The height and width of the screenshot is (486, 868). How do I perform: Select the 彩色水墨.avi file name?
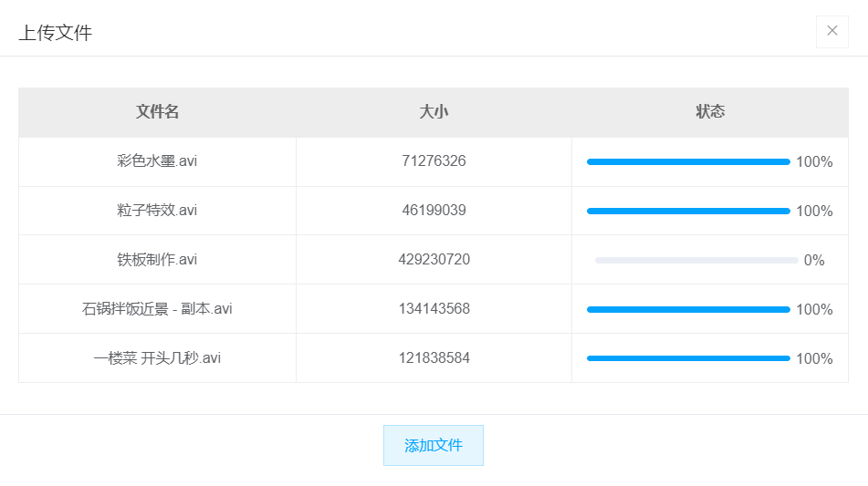pos(157,160)
